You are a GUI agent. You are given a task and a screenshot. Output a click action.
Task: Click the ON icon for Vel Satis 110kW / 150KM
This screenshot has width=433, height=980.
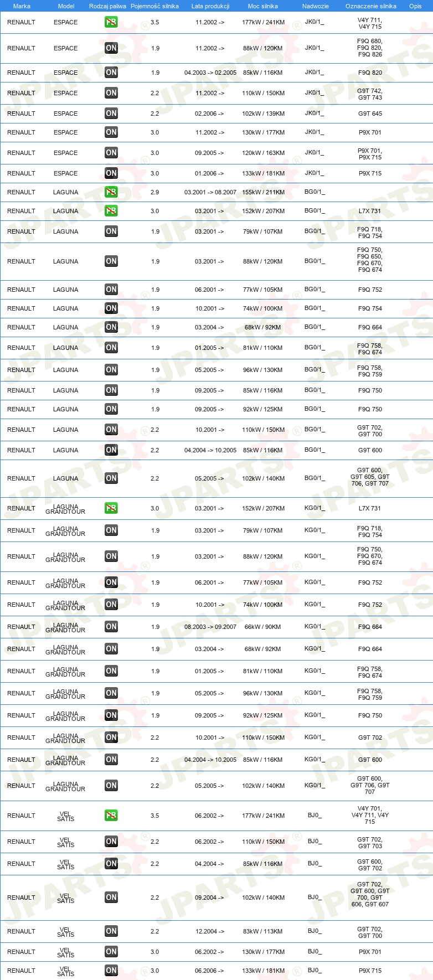(111, 842)
